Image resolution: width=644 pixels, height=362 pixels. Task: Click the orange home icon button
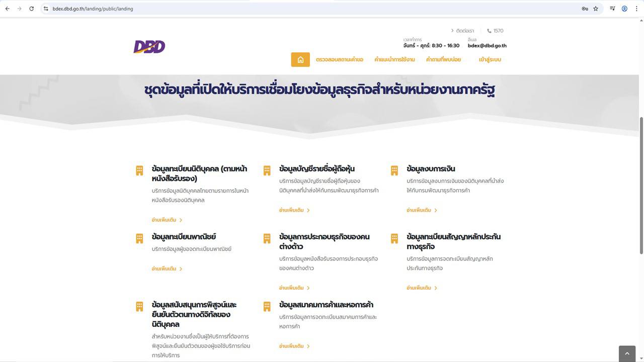[300, 59]
